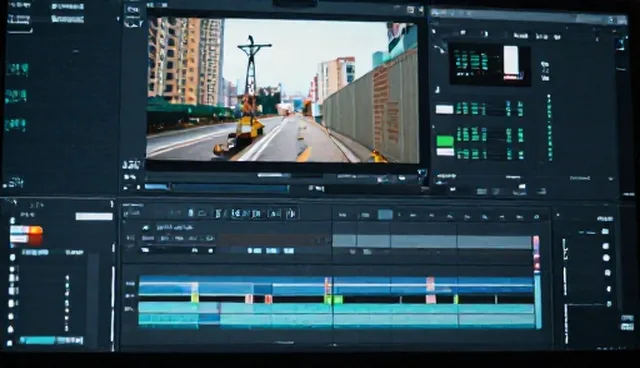Select the bright green color swatch
Image resolution: width=640 pixels, height=368 pixels.
445,141
